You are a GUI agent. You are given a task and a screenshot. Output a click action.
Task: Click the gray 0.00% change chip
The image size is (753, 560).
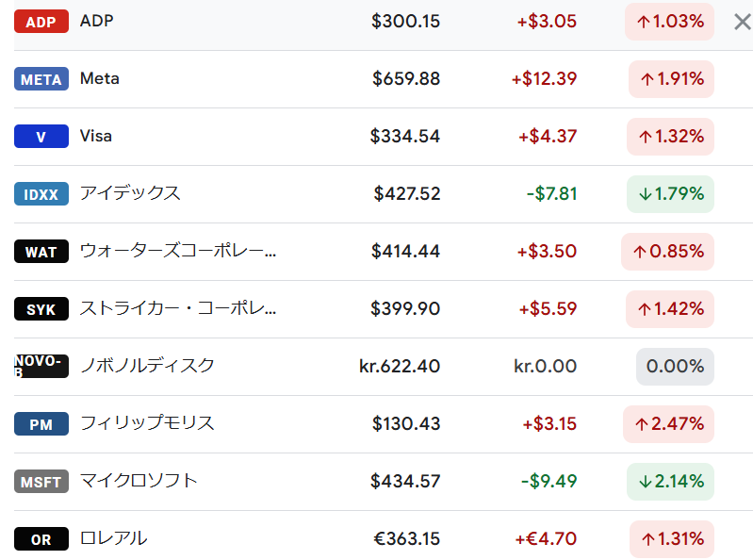pyautogui.click(x=675, y=367)
